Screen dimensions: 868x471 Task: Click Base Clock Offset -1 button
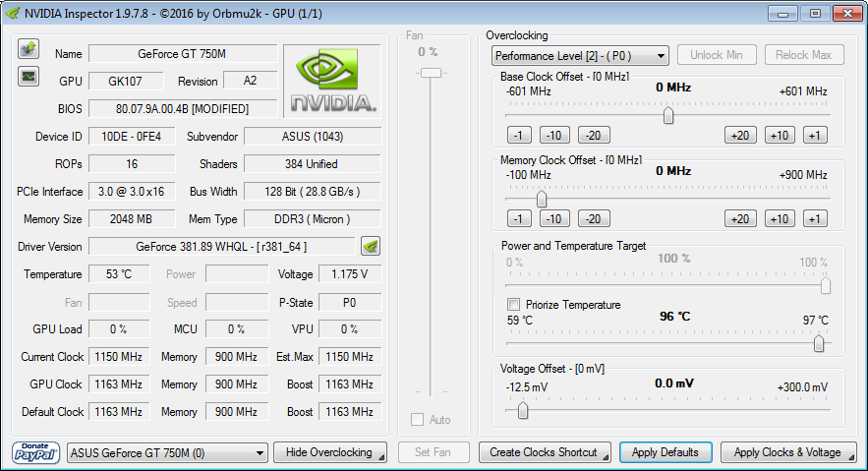pyautogui.click(x=519, y=135)
